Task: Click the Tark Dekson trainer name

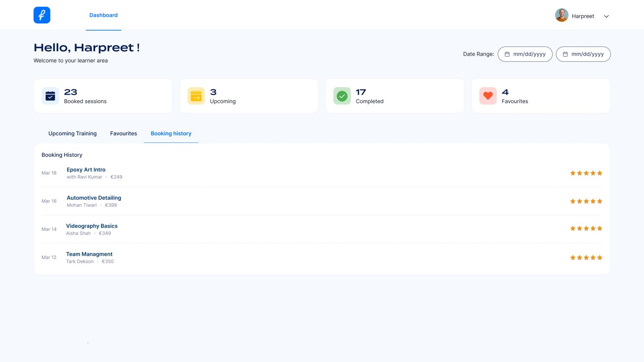Action: 80,261
